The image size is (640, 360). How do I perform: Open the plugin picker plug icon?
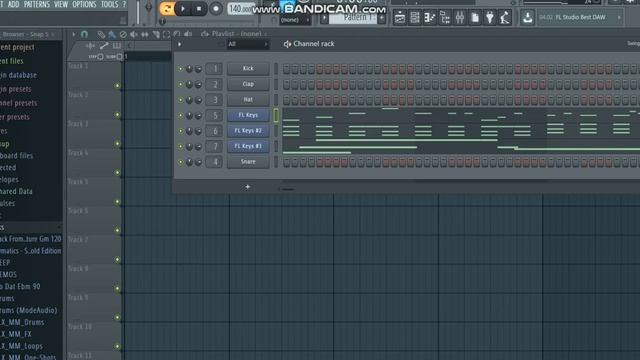pyautogui.click(x=490, y=18)
